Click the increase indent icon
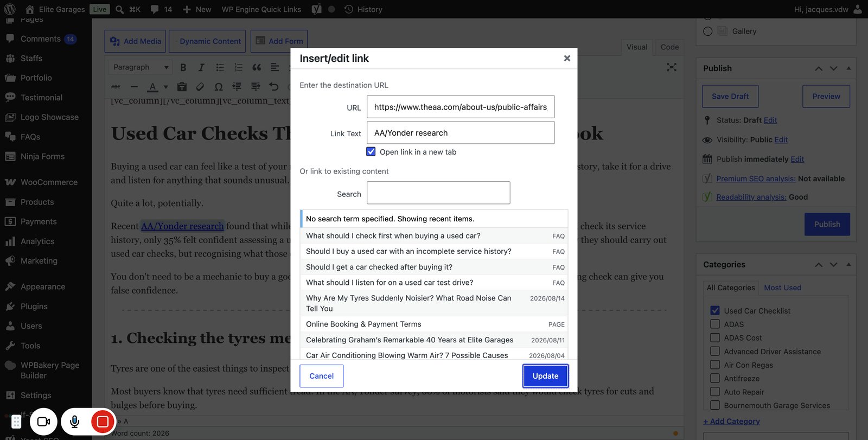 (x=256, y=87)
